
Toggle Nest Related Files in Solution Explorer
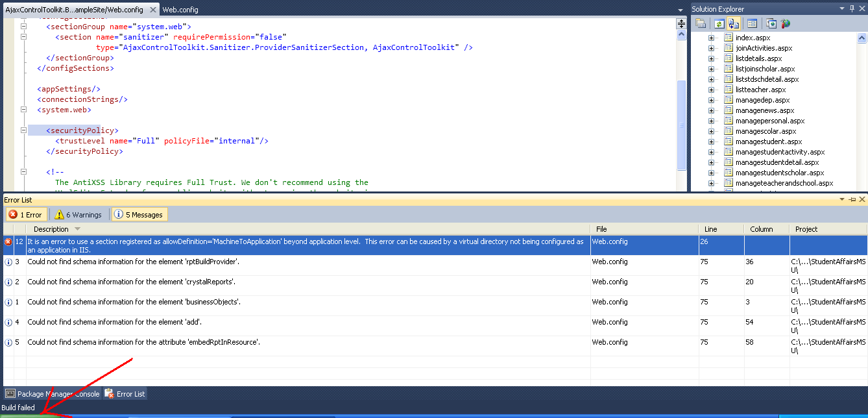(x=734, y=23)
